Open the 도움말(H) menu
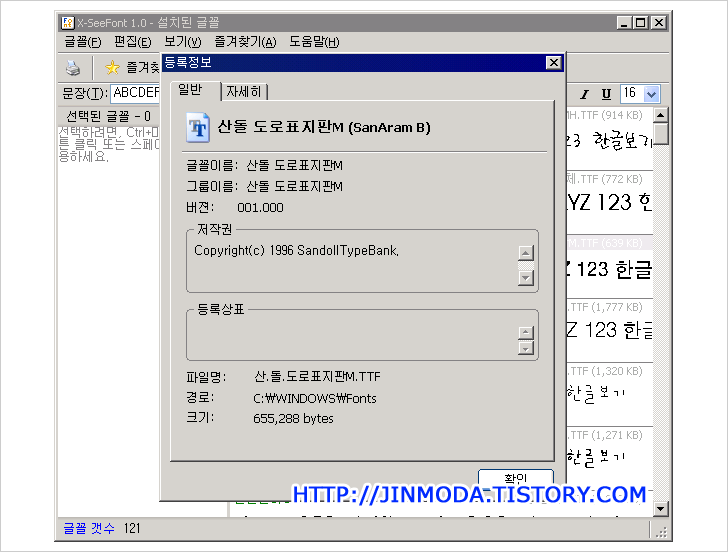Viewport: 728px width, 552px height. (314, 42)
